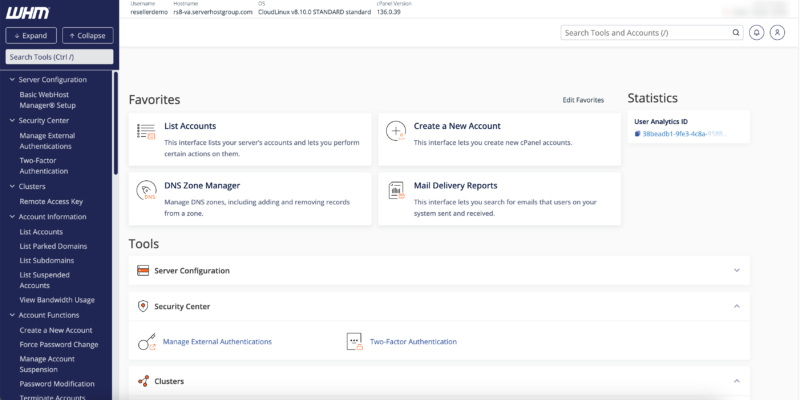Click the Clusters section icon
This screenshot has height=400, width=800.
pos(143,381)
